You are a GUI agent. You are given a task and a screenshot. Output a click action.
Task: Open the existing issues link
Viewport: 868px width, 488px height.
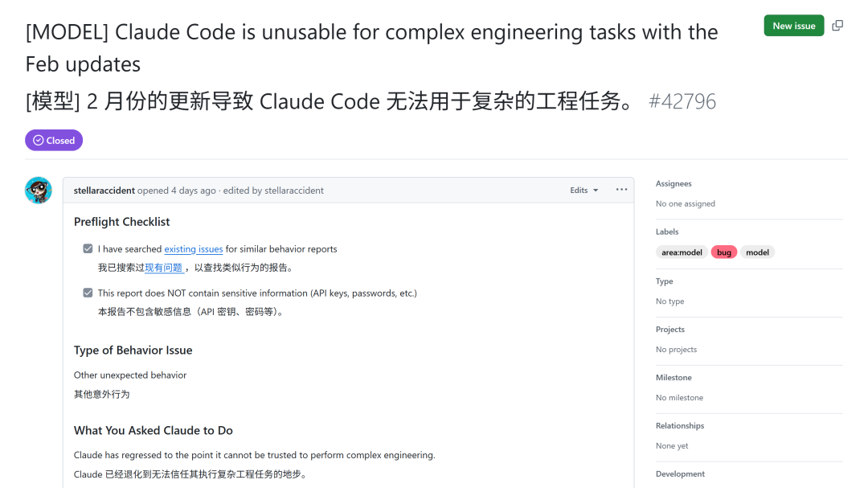(194, 249)
